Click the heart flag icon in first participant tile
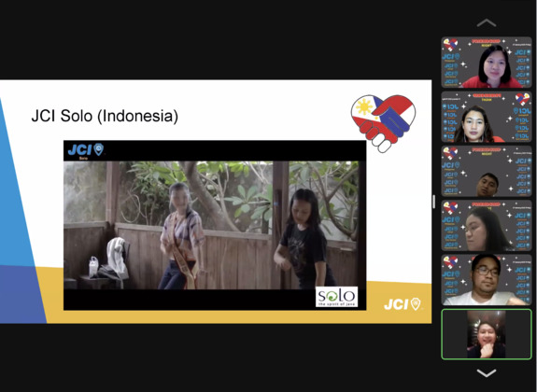This screenshot has width=537, height=392. tap(450, 45)
